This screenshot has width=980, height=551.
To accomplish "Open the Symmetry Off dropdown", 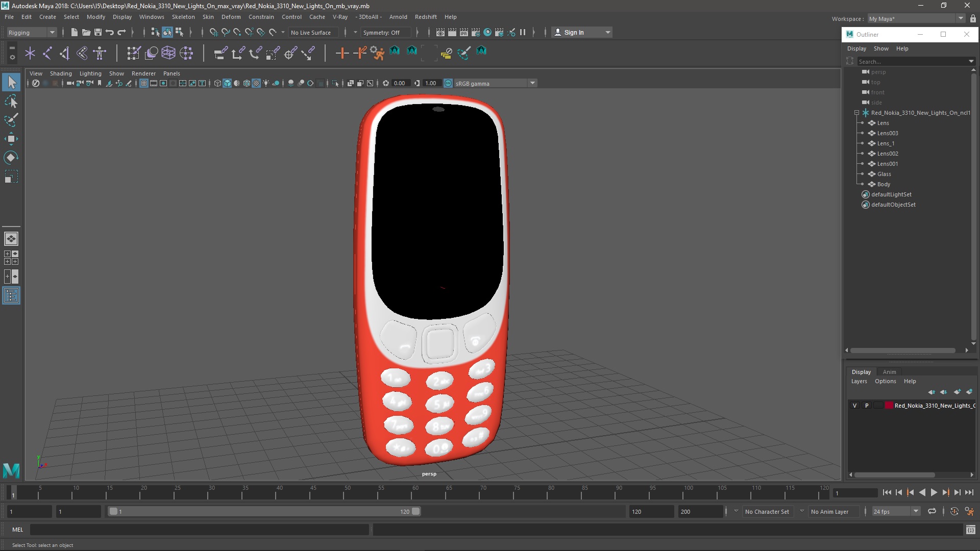I will point(385,32).
